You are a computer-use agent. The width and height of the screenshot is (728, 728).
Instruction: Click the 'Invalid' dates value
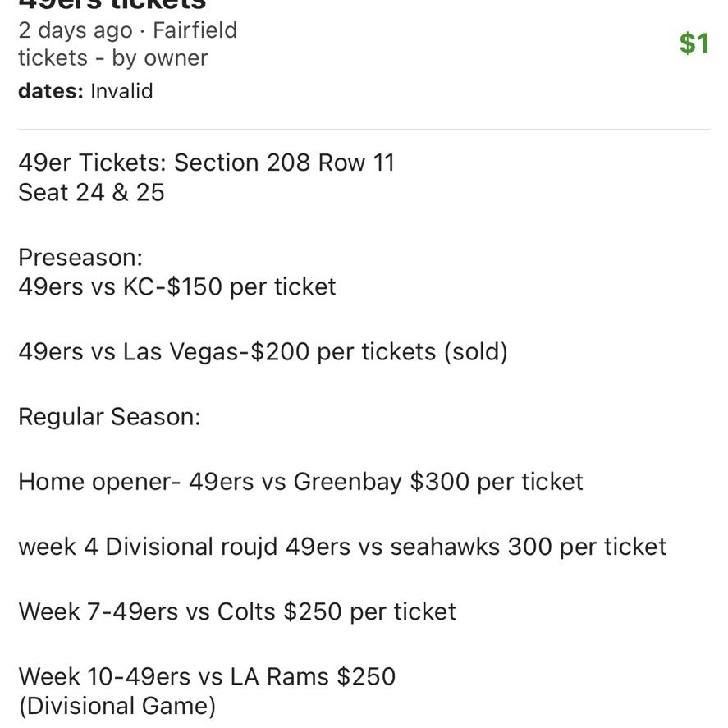pos(121,91)
